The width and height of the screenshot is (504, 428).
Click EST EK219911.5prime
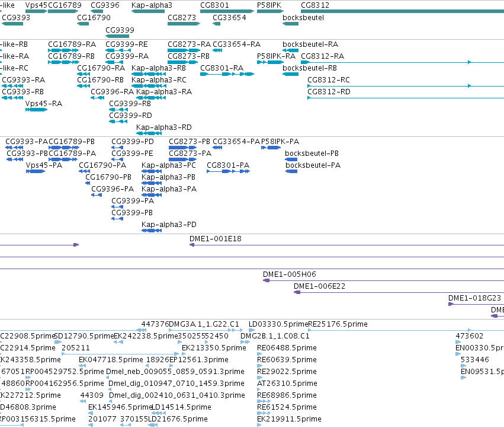click(259, 425)
